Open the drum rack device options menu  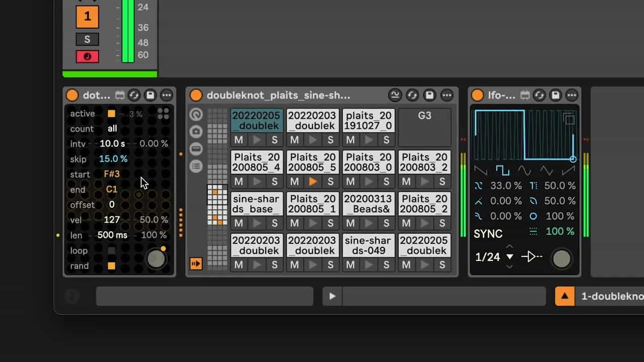point(447,96)
